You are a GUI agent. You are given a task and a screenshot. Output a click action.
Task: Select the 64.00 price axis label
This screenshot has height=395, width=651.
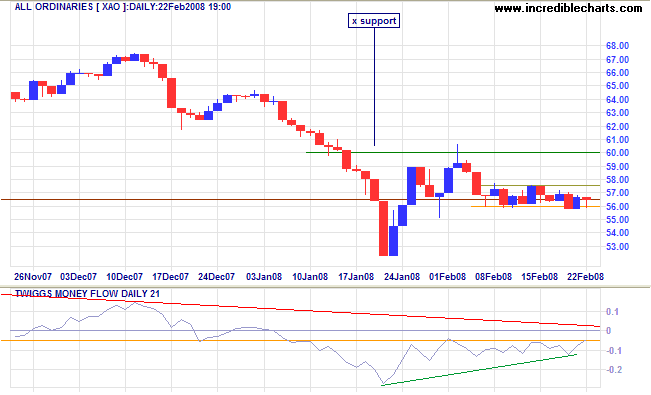point(617,100)
